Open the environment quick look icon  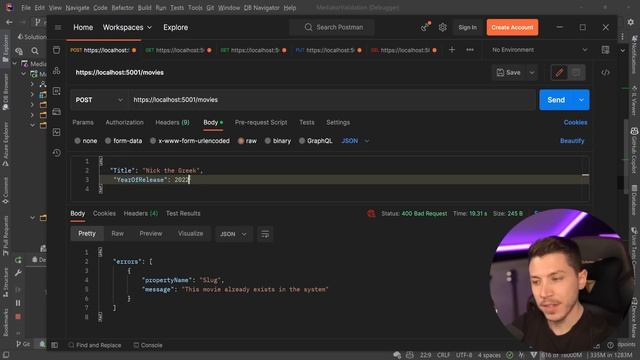605,50
